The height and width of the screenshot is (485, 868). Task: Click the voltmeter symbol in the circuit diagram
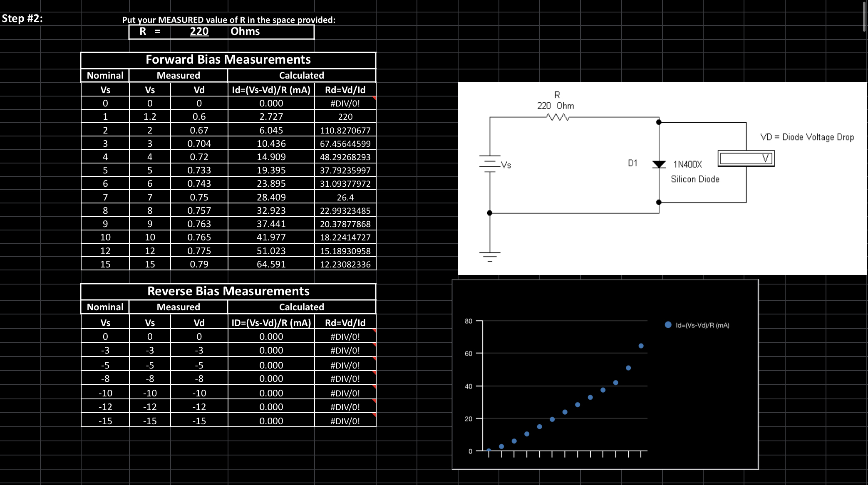[x=746, y=158]
